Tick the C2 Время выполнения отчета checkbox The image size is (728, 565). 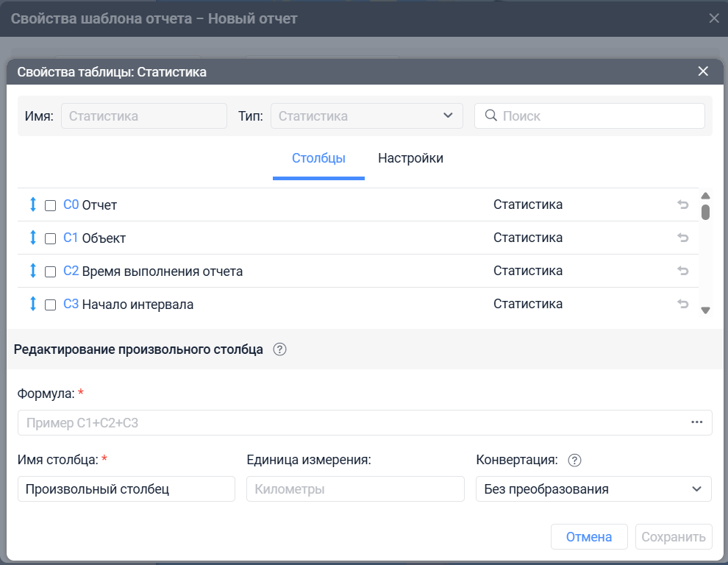51,271
